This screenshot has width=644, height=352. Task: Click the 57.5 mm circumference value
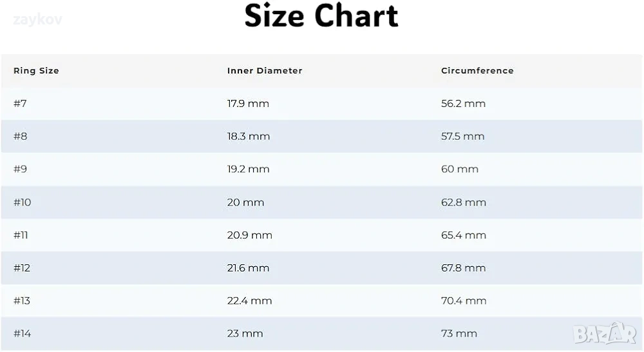coord(462,137)
